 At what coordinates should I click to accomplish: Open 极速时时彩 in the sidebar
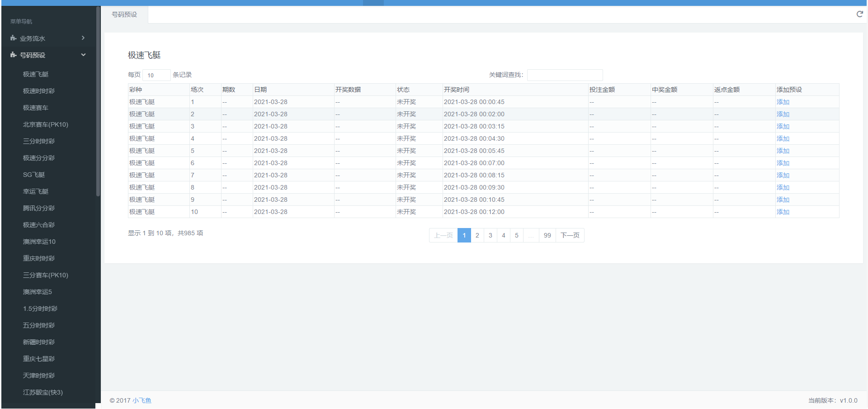click(39, 91)
